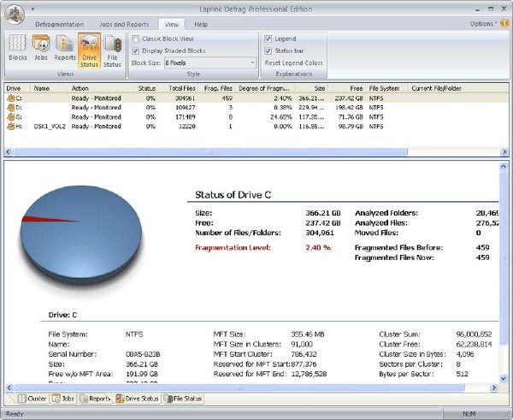This screenshot has height=420, width=513.
Task: Click the Size column header
Action: pyautogui.click(x=311, y=88)
